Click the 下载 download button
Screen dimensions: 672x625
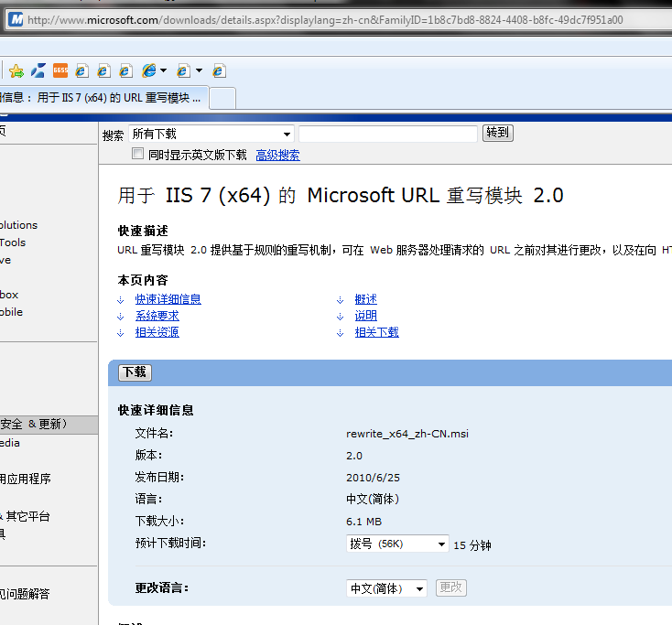[135, 372]
